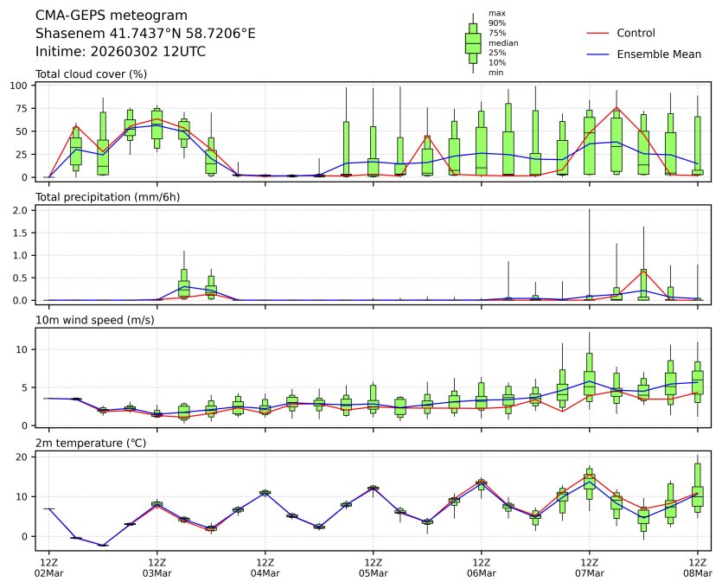
Task: Click the Shasenem coordinates text
Action: pos(145,34)
